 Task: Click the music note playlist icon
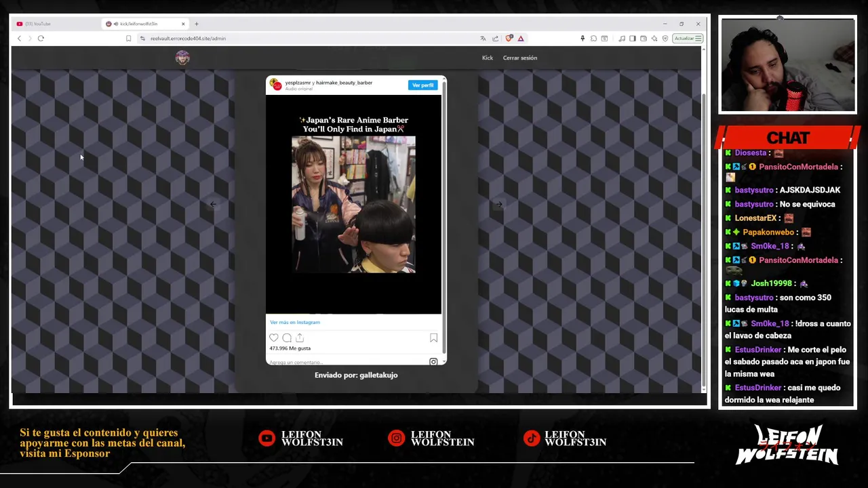tap(622, 39)
